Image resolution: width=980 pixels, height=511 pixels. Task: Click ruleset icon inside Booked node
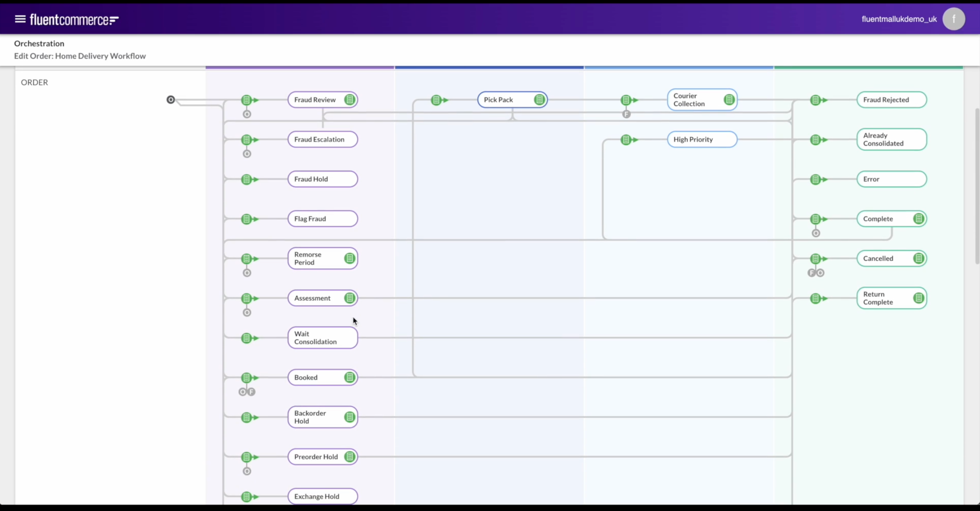349,377
